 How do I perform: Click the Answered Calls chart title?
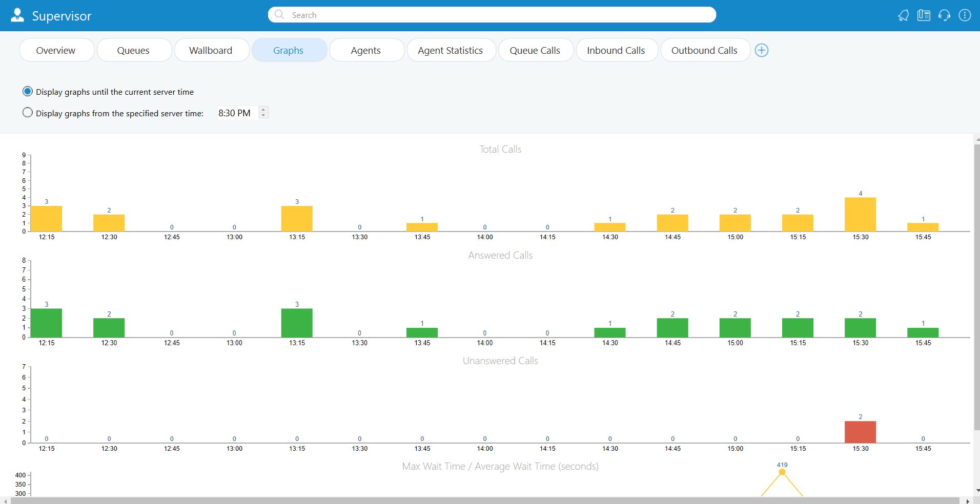click(x=500, y=255)
